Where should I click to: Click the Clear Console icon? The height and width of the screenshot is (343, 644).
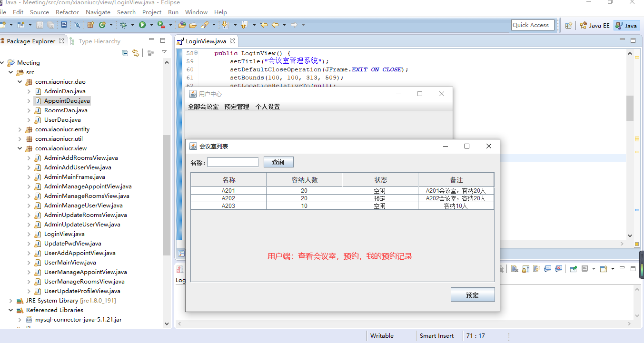click(515, 269)
